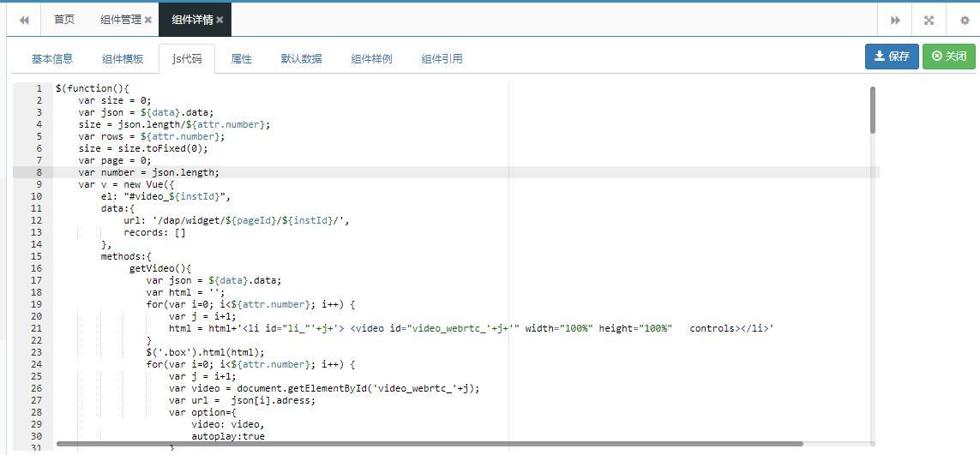Image resolution: width=980 pixels, height=455 pixels.
Task: Open the 组件模板 sub-tab
Action: 123,59
